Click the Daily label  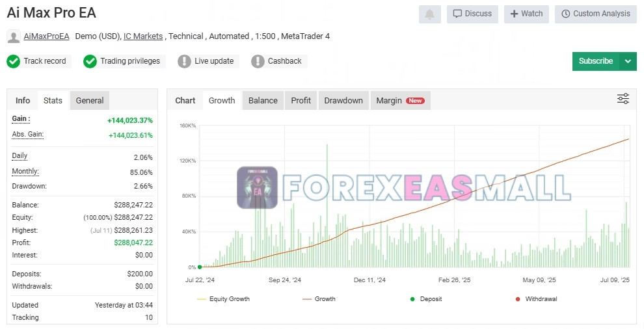pos(20,155)
